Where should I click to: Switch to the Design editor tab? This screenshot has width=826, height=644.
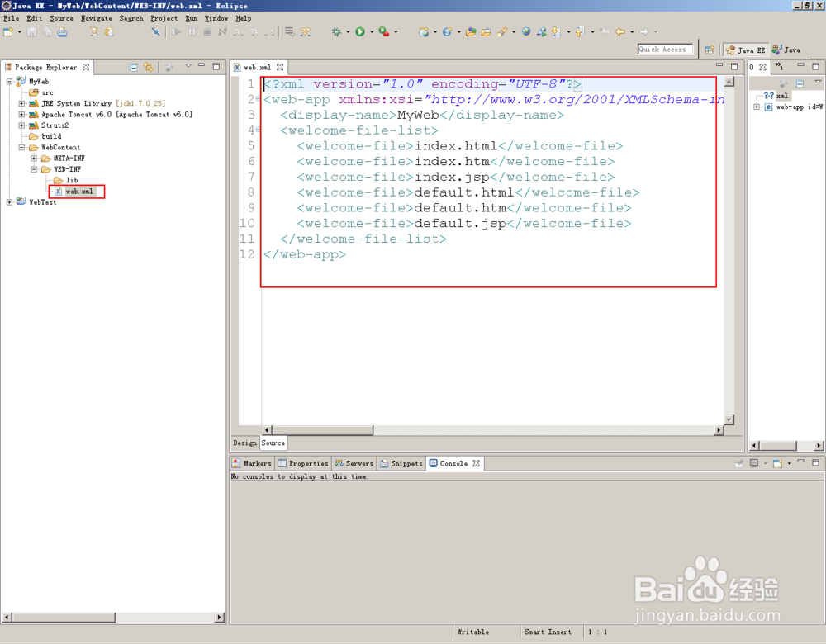[245, 443]
